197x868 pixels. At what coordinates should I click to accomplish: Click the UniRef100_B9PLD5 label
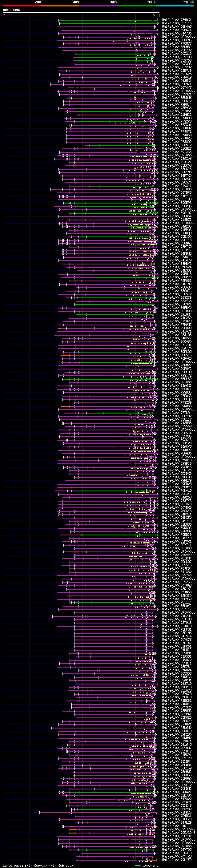click(177, 351)
